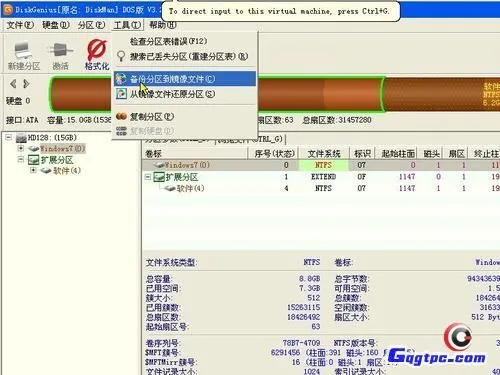Expand the Windows7(0) tree node
The height and width of the screenshot is (375, 500).
pyautogui.click(x=21, y=148)
